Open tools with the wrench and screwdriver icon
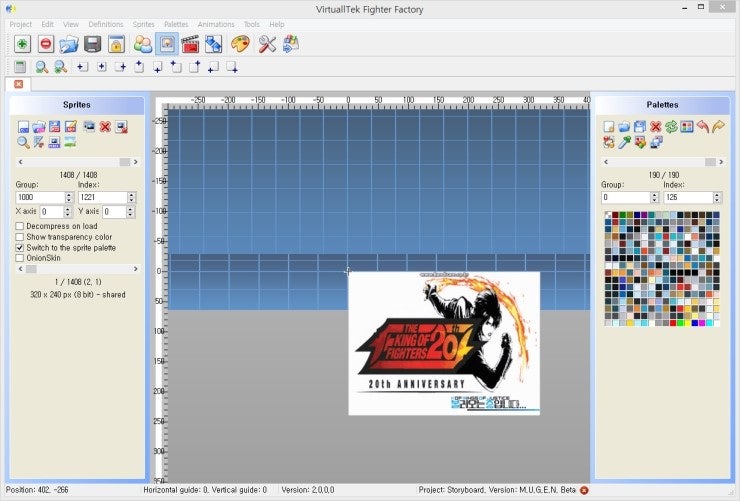 [267, 44]
